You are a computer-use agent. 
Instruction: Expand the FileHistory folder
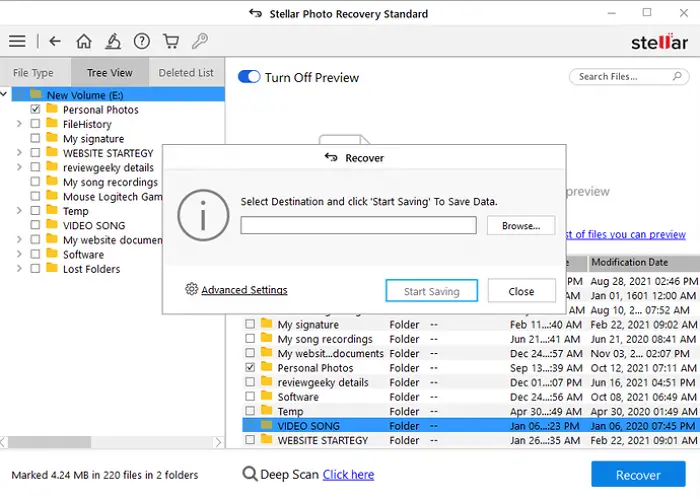(x=19, y=124)
